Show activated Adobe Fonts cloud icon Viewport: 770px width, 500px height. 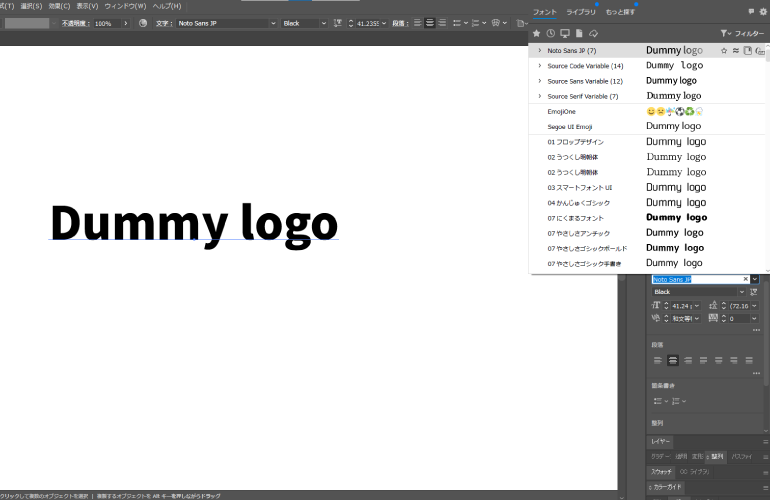click(x=593, y=33)
